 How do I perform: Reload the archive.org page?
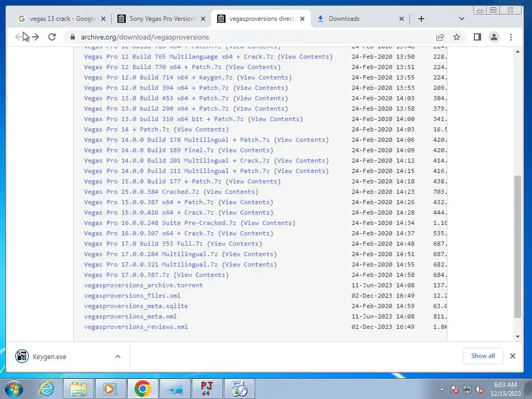coord(52,37)
